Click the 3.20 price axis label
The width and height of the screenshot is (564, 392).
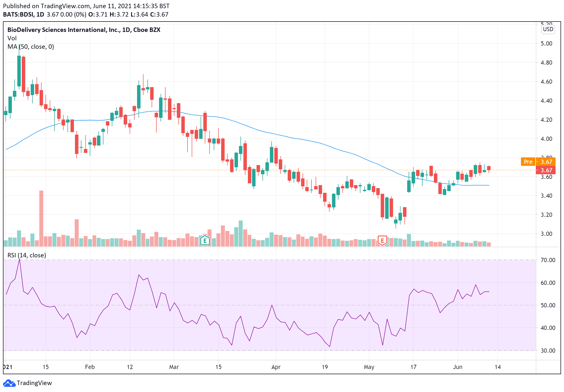pos(546,215)
